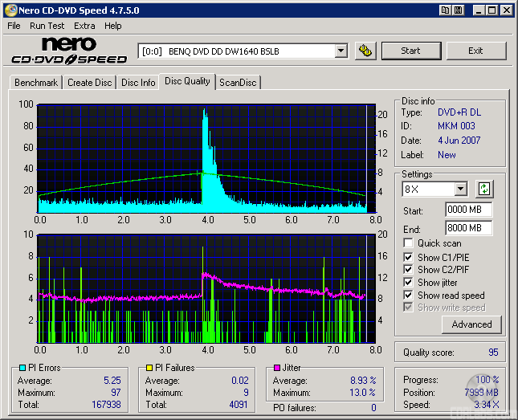Close the Nero CD-DVD Speed window
Viewport: 518px width, 420px height.
point(506,10)
